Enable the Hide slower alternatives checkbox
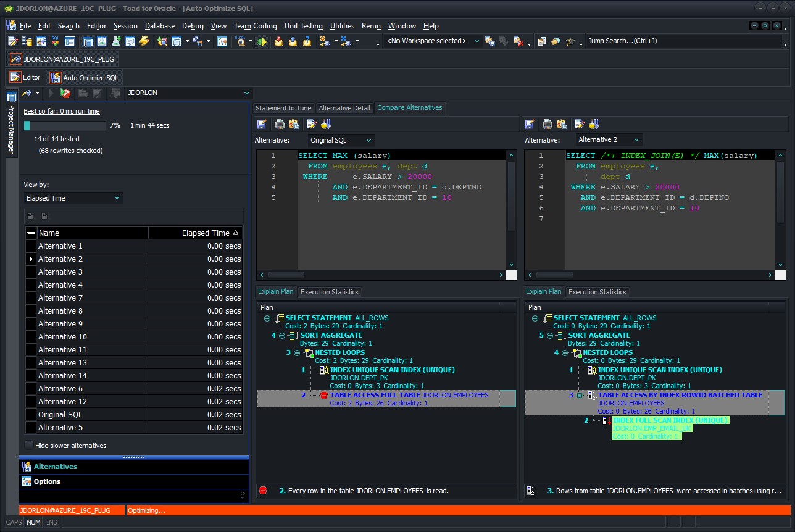This screenshot has width=795, height=532. click(x=28, y=445)
